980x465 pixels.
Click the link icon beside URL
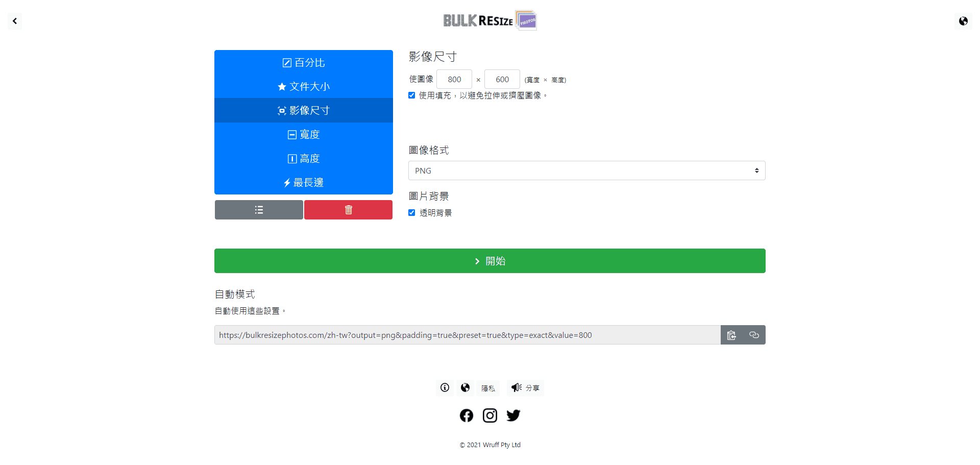coord(754,335)
